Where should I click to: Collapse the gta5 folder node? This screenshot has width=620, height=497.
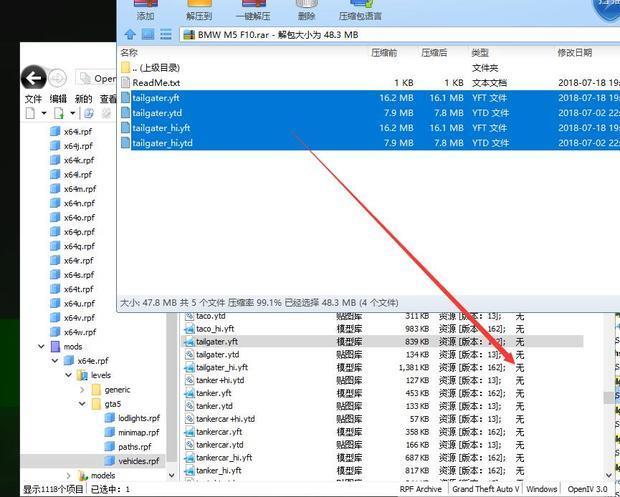pos(83,404)
